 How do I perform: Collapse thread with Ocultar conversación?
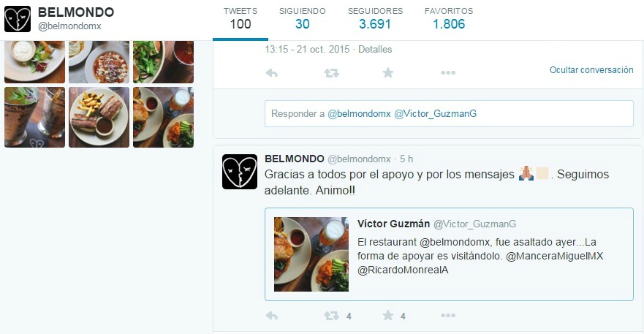591,70
